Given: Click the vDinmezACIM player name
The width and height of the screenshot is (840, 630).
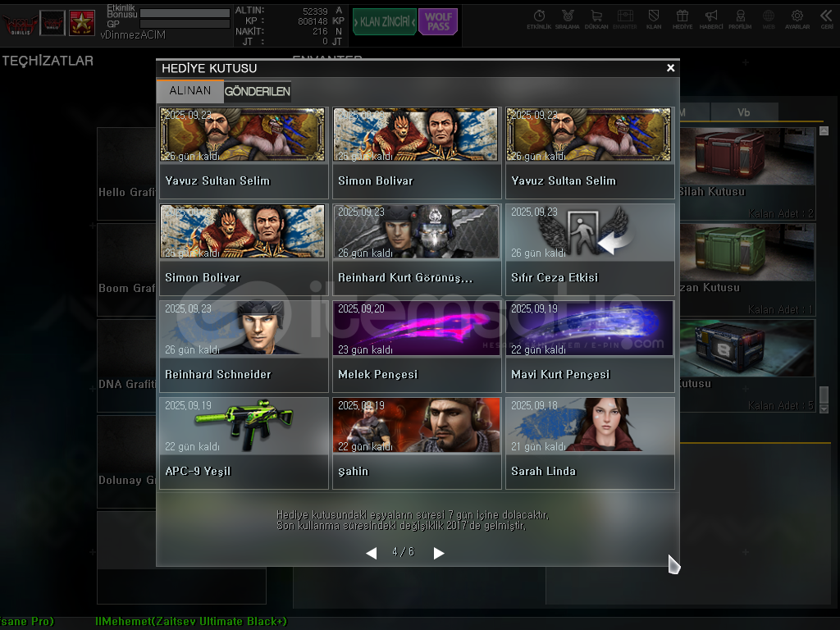Looking at the screenshot, I should tap(133, 34).
